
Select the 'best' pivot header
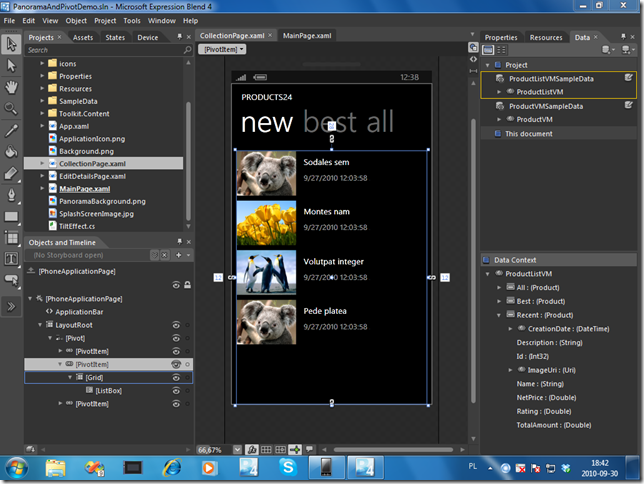(x=330, y=122)
